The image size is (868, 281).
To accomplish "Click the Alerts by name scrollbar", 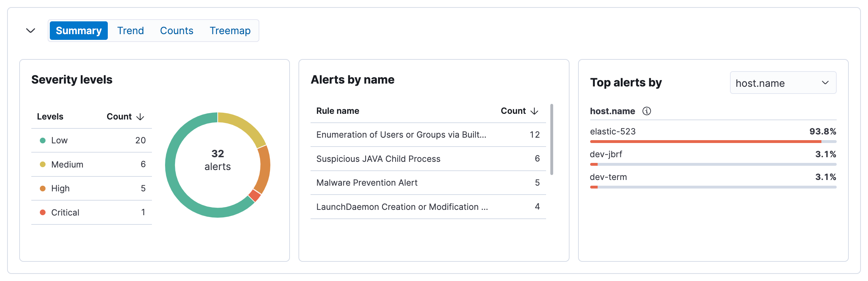I will (x=551, y=139).
